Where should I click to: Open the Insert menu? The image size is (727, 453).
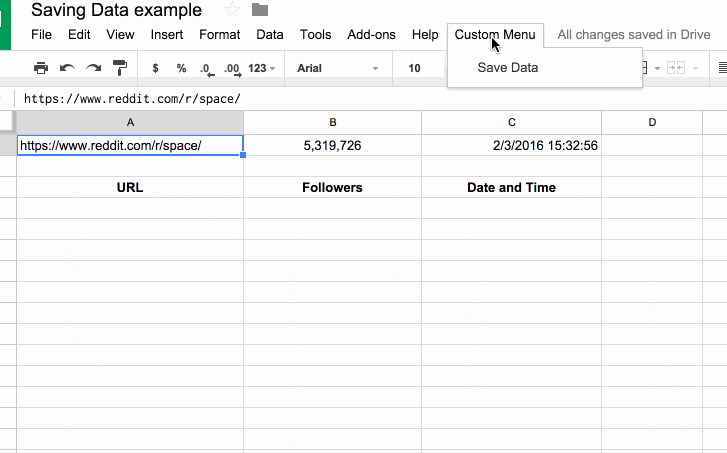click(167, 35)
